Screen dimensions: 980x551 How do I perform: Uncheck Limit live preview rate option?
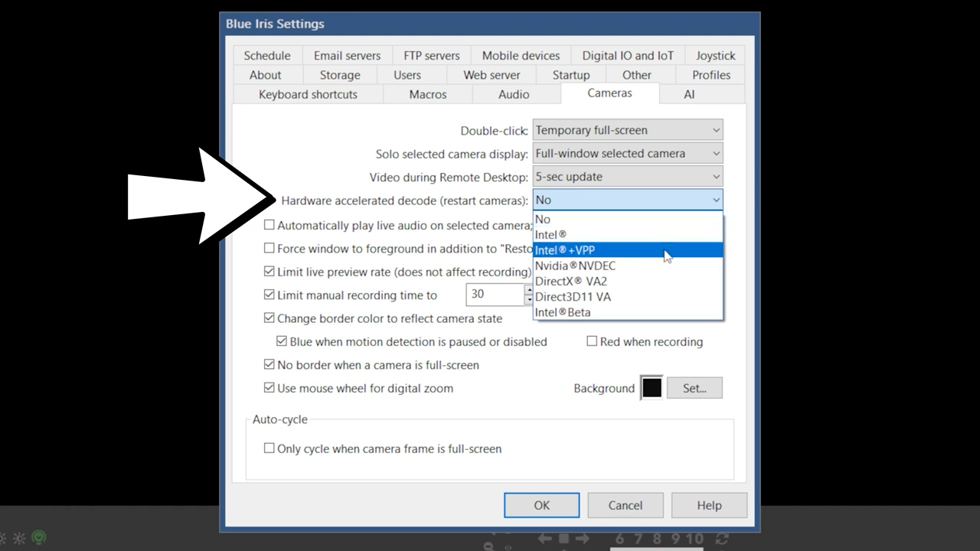269,272
